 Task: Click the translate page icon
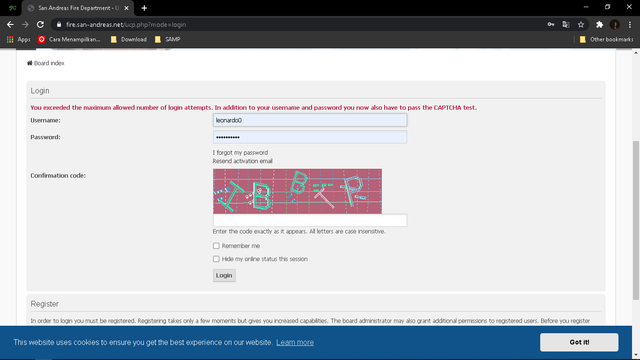point(566,24)
